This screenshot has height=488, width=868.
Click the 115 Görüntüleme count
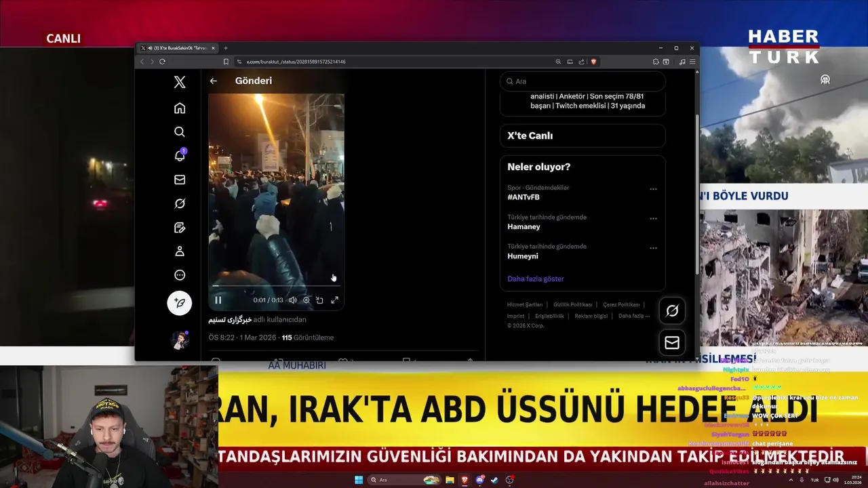click(308, 338)
